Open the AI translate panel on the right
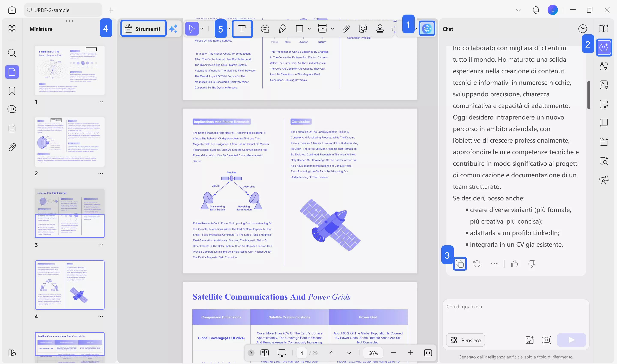 [x=604, y=66]
